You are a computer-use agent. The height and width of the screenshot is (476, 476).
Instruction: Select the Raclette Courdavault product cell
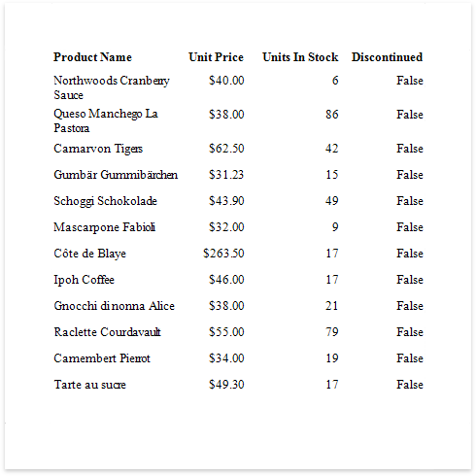tap(107, 332)
